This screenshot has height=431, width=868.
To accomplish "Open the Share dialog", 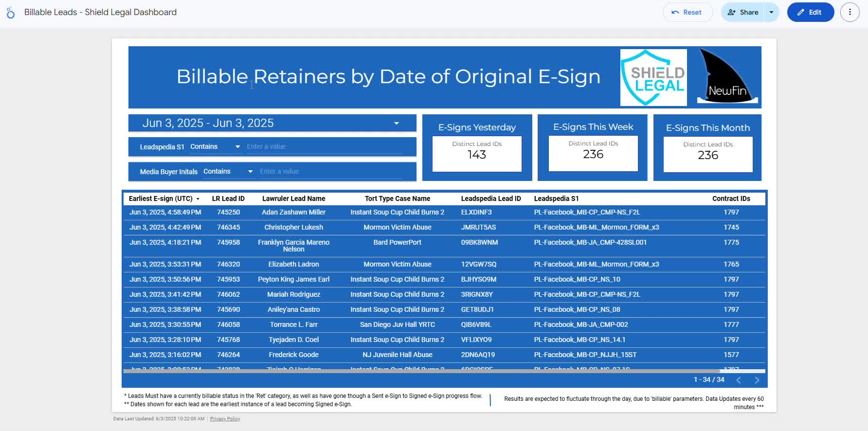I will click(743, 12).
